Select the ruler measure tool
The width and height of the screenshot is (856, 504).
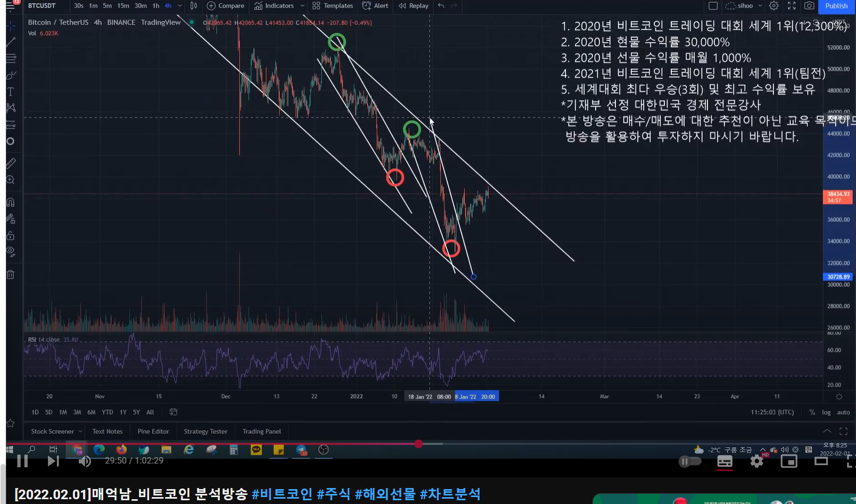click(10, 163)
